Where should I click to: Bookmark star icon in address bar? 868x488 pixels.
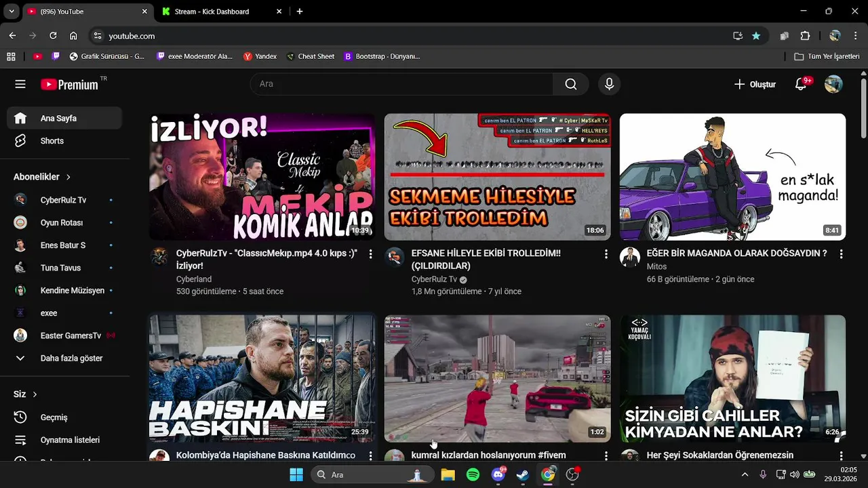pos(756,36)
